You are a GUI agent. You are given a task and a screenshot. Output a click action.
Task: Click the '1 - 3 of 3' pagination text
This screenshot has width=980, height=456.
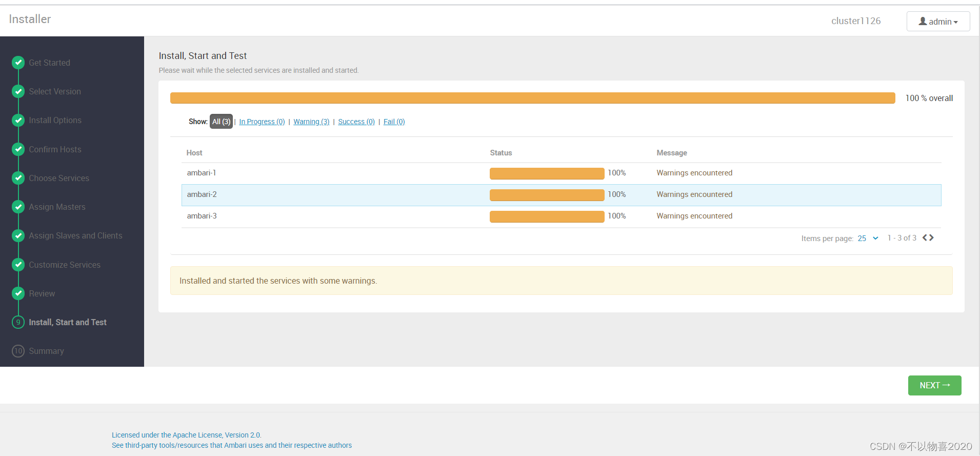click(x=902, y=238)
